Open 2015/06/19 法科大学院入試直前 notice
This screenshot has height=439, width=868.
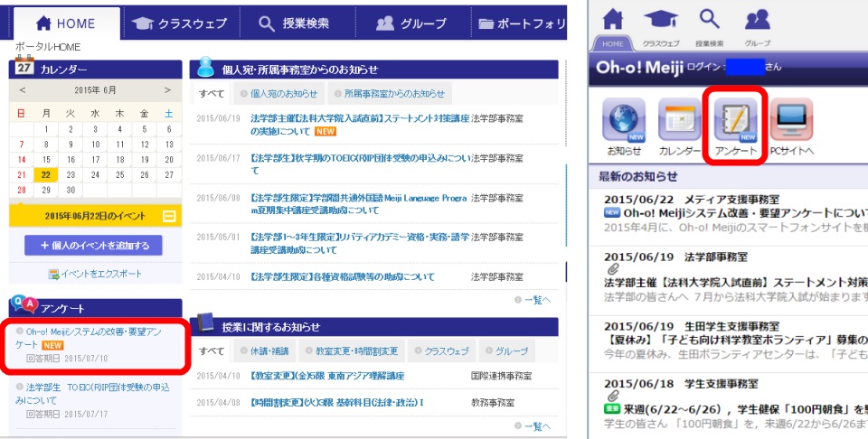(x=360, y=125)
